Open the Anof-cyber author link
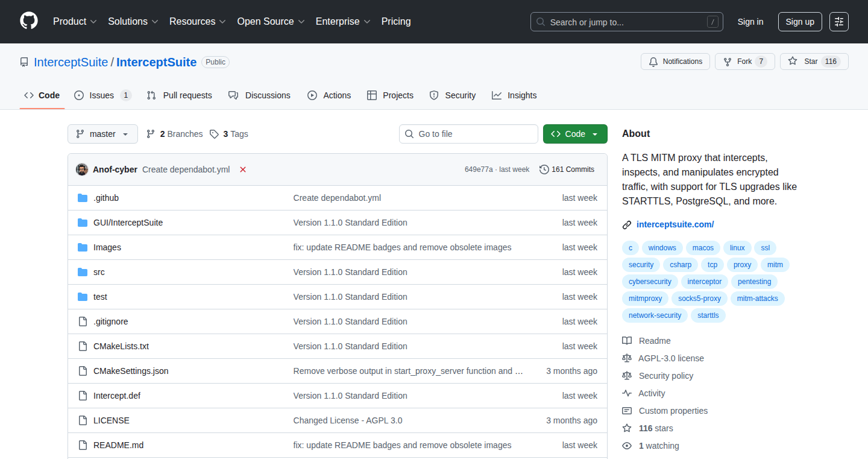 pyautogui.click(x=115, y=169)
